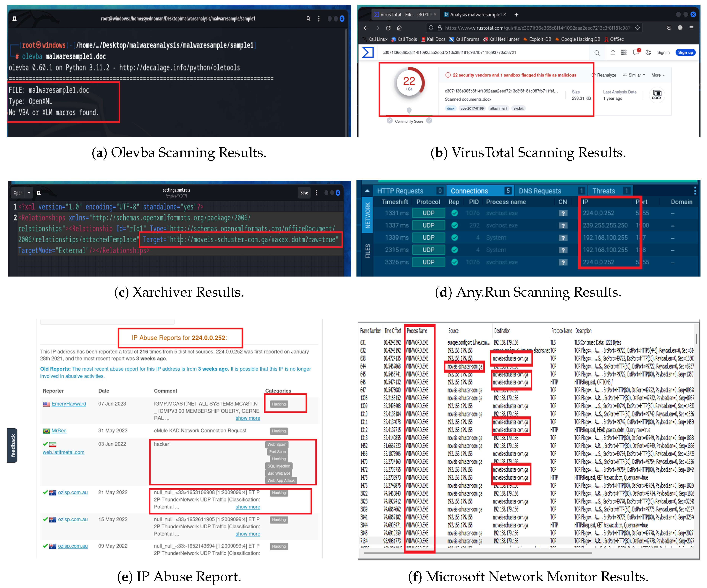The image size is (707, 588).
Task: Open notifications with the red 7 badge
Action: pos(636,52)
